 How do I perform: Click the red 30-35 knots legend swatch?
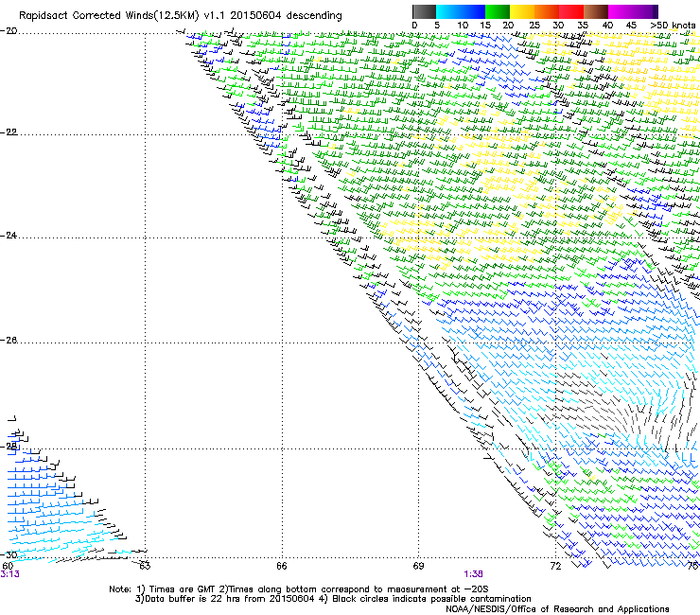571,11
